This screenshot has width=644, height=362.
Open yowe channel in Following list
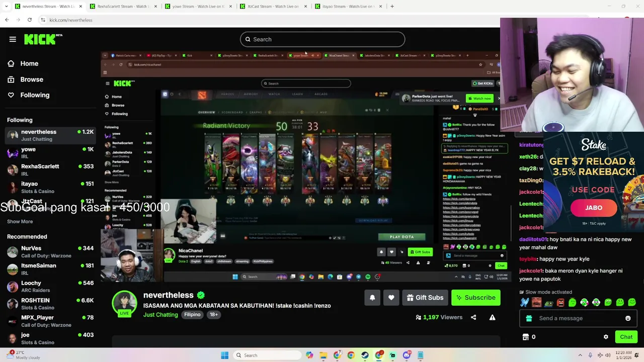tap(50, 153)
